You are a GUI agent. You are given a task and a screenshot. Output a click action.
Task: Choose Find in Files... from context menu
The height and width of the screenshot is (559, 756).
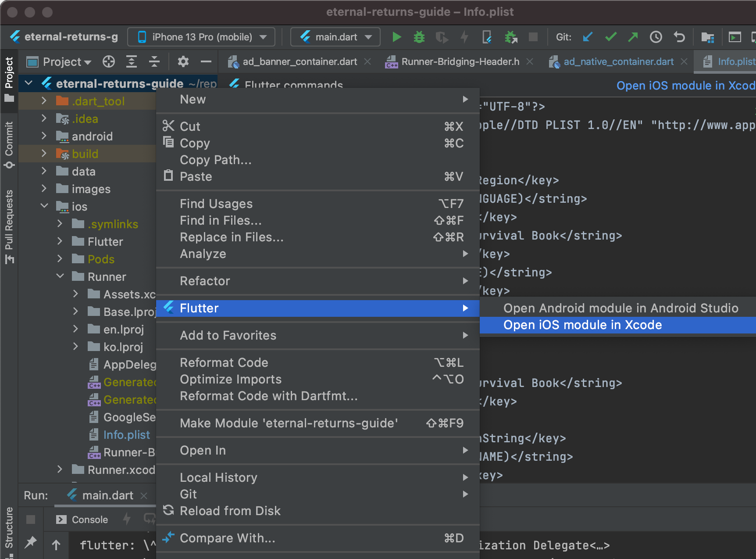318,221
